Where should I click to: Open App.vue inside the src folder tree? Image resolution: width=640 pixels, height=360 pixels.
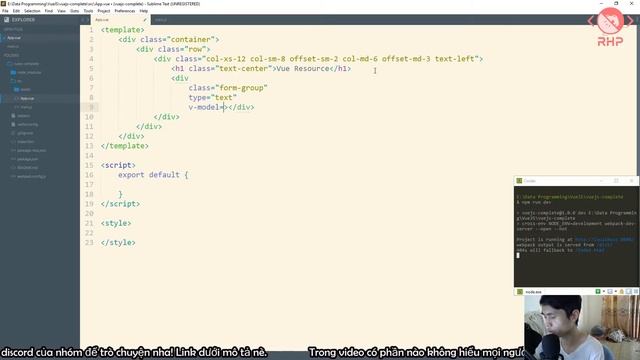(x=27, y=98)
